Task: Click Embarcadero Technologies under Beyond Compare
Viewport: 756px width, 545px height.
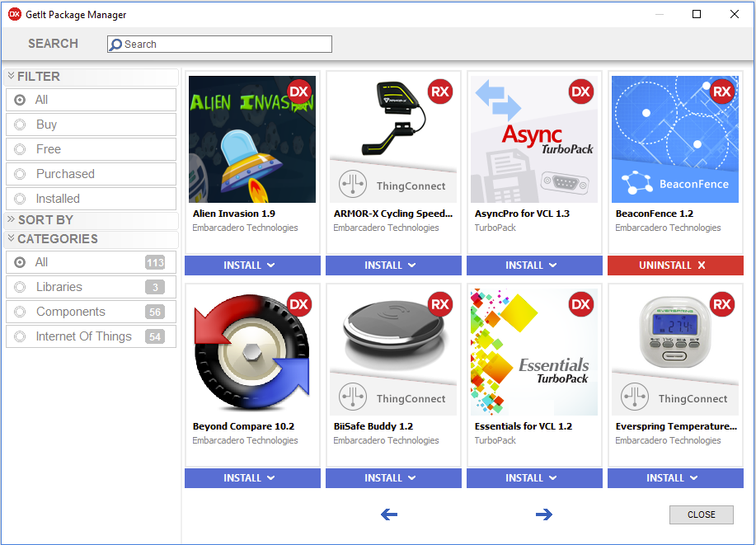Action: point(245,440)
